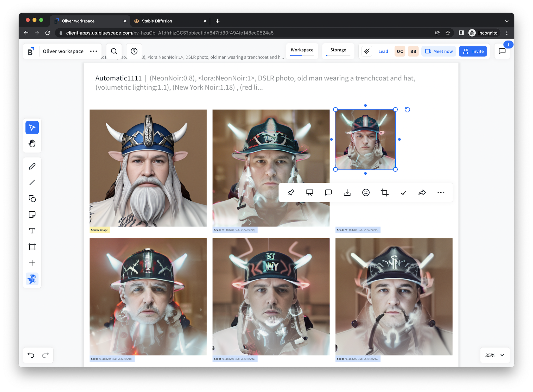
Task: Click the Invite button
Action: tap(473, 51)
